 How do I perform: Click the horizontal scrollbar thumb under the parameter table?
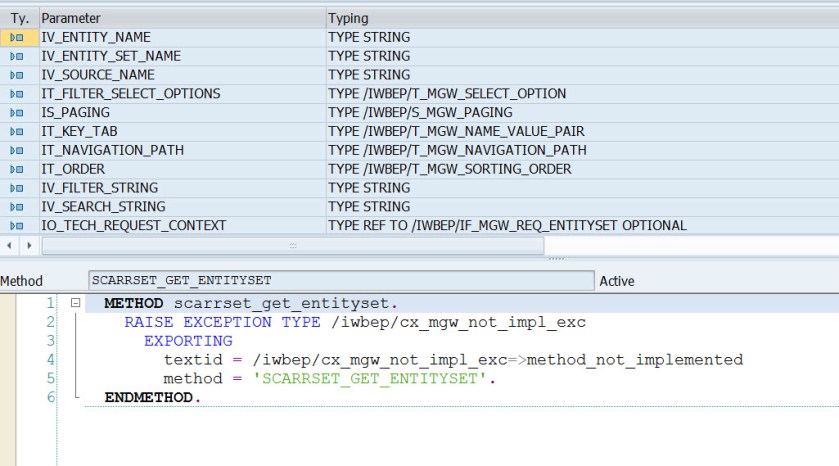292,245
